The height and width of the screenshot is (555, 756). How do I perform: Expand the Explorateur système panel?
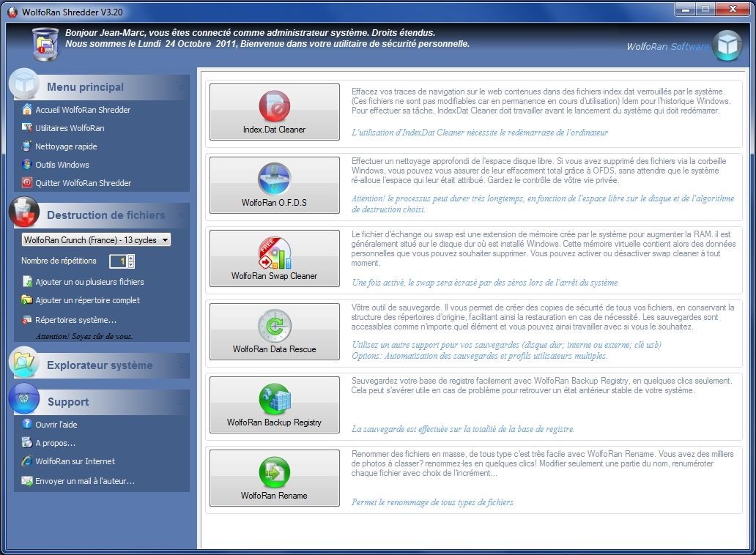pos(180,365)
